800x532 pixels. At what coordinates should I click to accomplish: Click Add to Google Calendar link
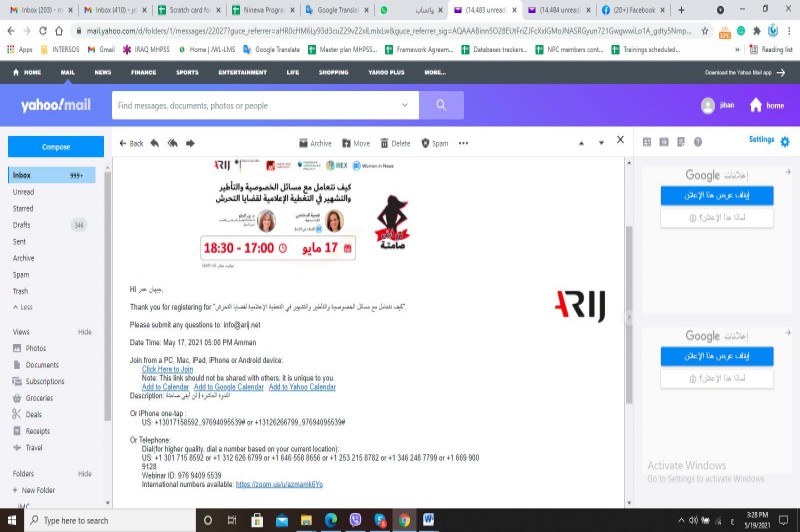point(229,387)
